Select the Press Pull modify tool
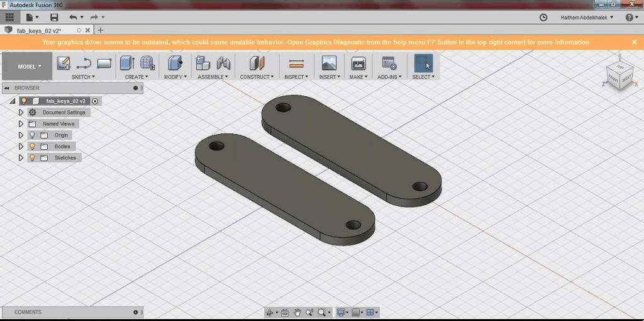The height and width of the screenshot is (321, 644). pos(175,63)
